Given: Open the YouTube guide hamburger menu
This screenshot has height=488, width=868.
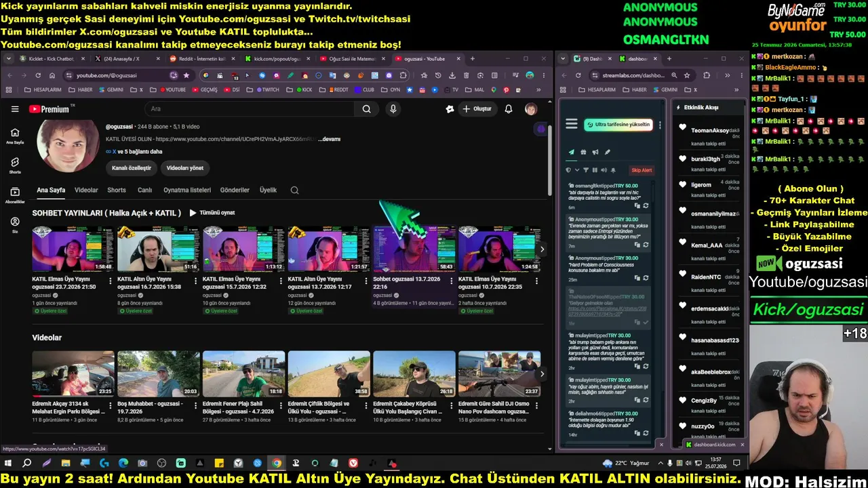Looking at the screenshot, I should 15,108.
